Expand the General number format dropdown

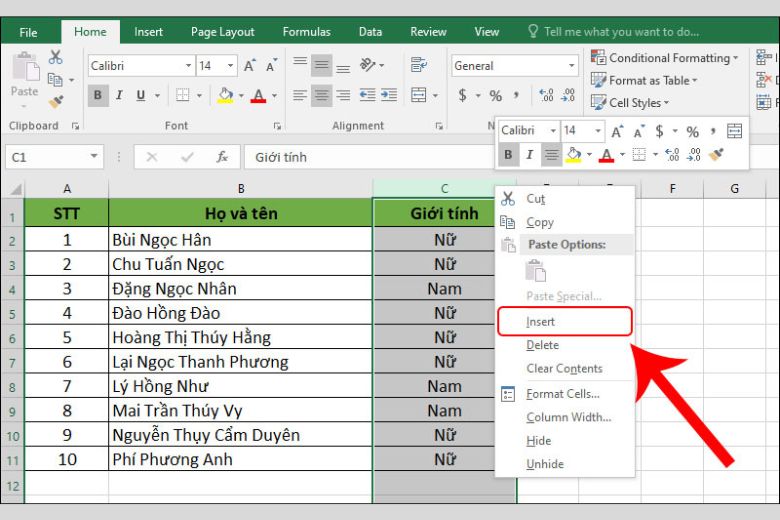572,66
